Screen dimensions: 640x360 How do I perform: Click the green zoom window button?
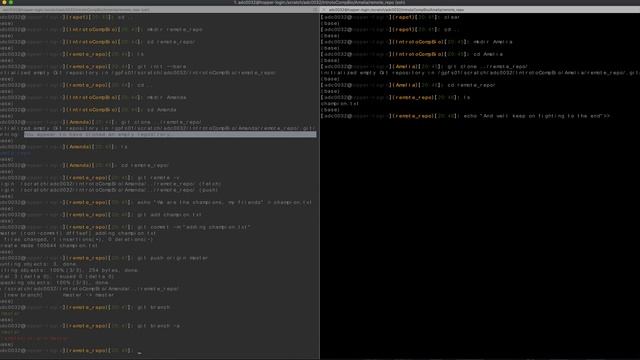pos(11,2)
